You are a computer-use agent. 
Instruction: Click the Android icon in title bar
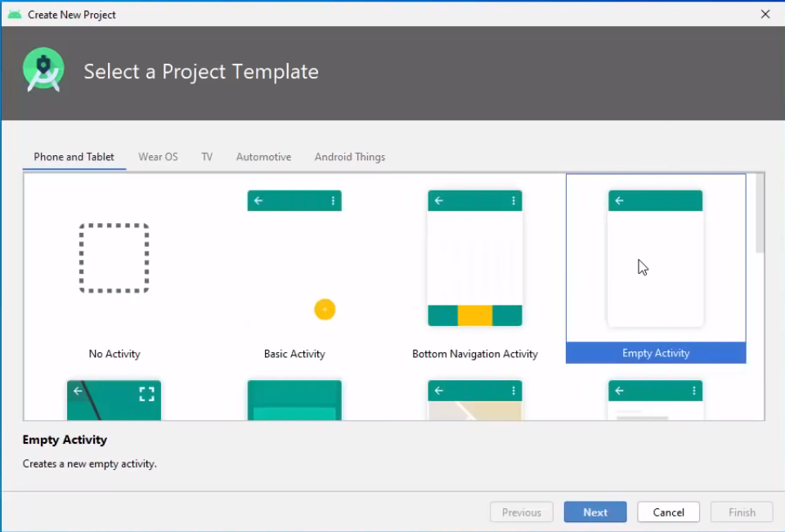(15, 15)
